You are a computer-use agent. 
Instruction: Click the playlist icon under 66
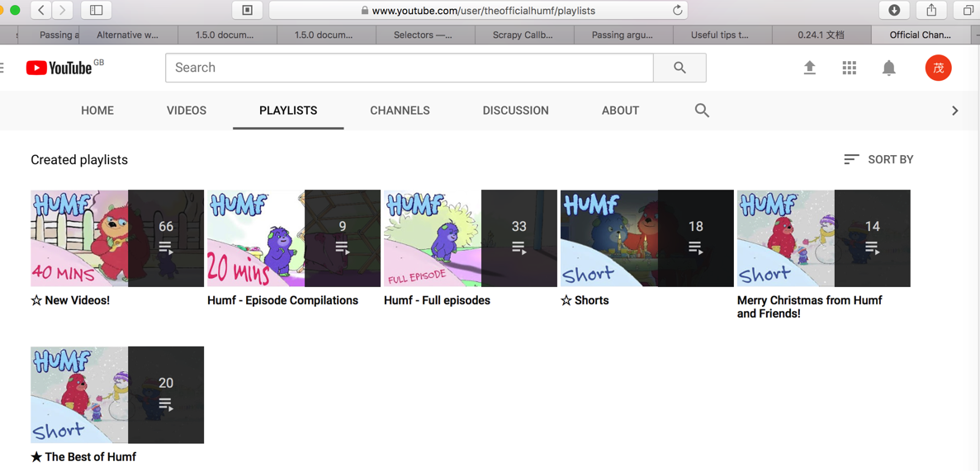tap(166, 247)
